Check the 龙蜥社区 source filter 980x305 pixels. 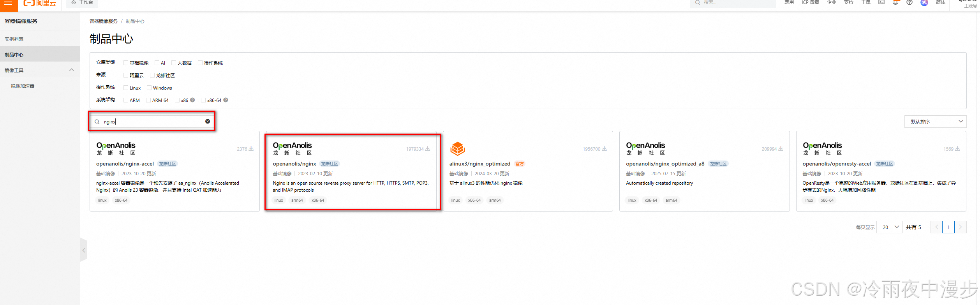[x=152, y=75]
